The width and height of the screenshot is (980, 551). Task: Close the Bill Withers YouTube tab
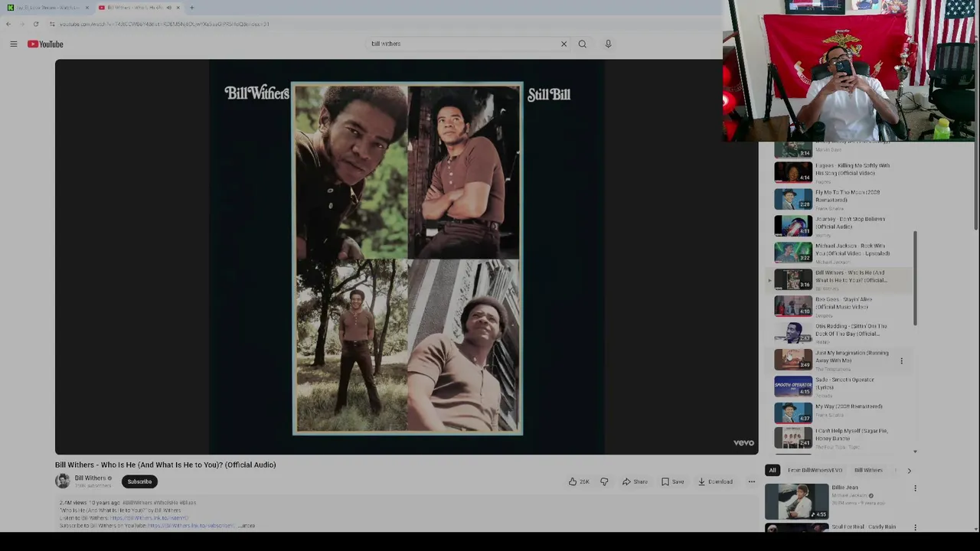178,8
